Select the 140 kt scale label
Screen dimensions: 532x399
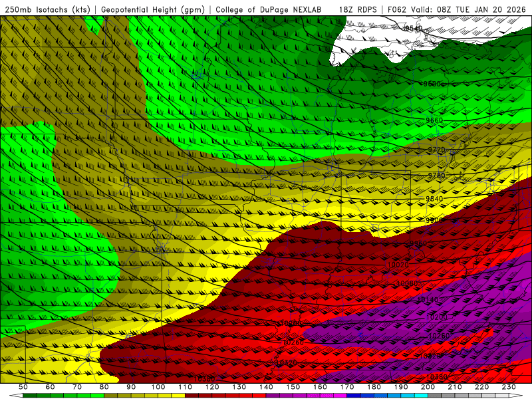point(266,387)
